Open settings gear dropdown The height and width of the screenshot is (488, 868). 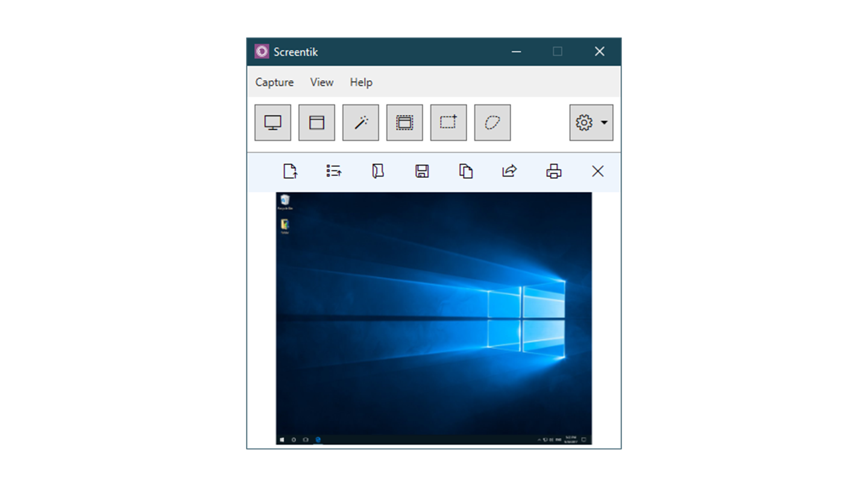point(591,122)
